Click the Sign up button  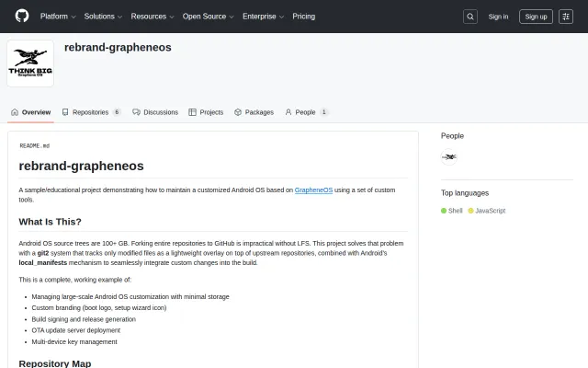(x=536, y=17)
